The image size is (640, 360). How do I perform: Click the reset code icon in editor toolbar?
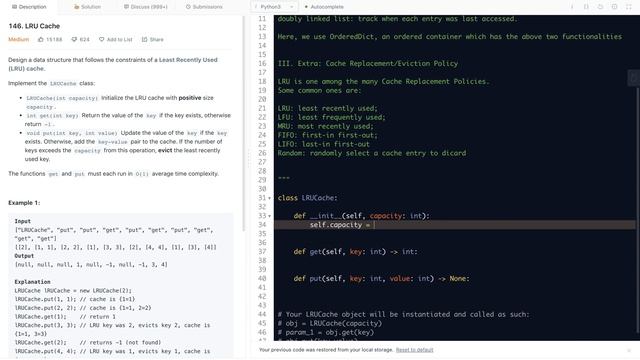[600, 7]
